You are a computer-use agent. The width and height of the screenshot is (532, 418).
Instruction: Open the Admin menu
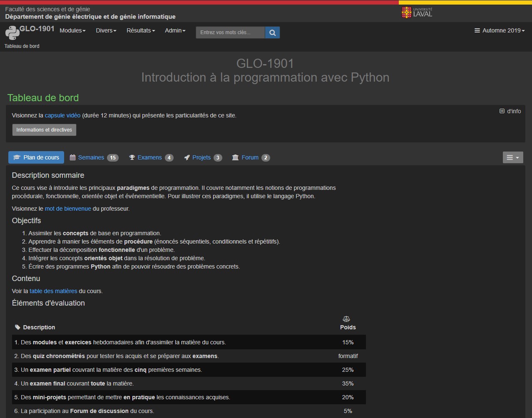coord(175,30)
